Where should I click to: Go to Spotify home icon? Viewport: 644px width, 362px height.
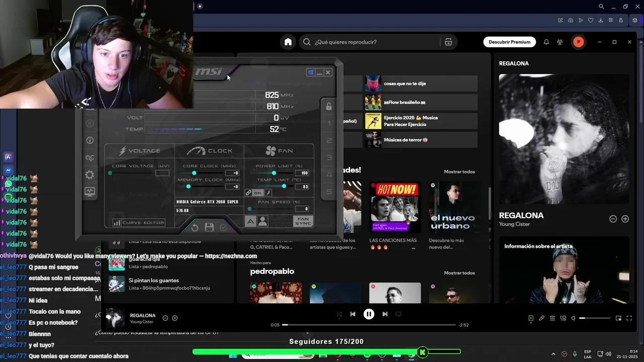(x=288, y=42)
